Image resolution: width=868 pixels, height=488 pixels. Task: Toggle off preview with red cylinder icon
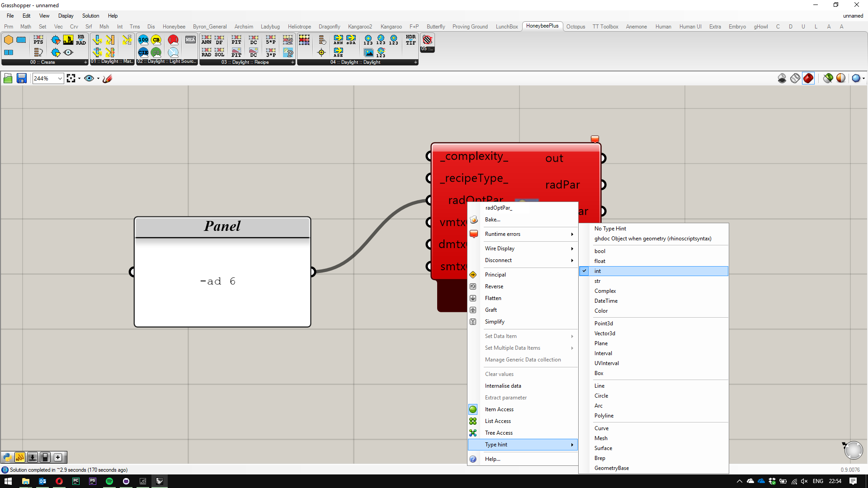[808, 78]
